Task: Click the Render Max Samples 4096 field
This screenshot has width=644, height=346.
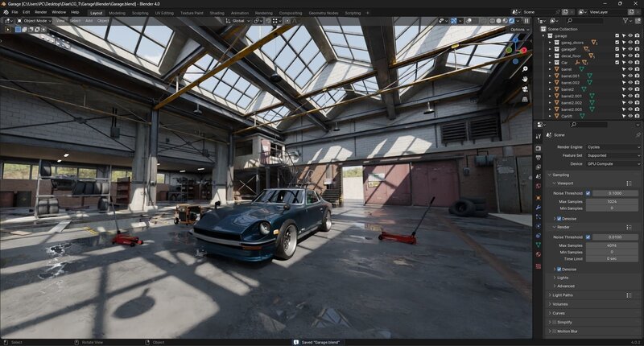Action: [x=613, y=245]
